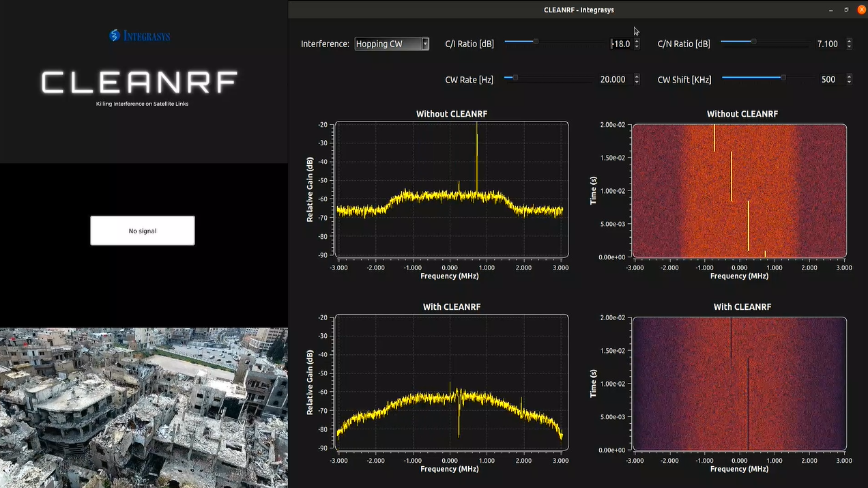868x488 pixels.
Task: Click the C/I Ratio slider handle
Action: click(536, 42)
